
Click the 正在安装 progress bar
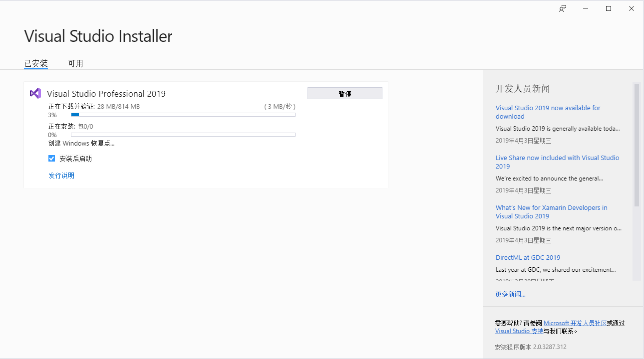click(183, 135)
